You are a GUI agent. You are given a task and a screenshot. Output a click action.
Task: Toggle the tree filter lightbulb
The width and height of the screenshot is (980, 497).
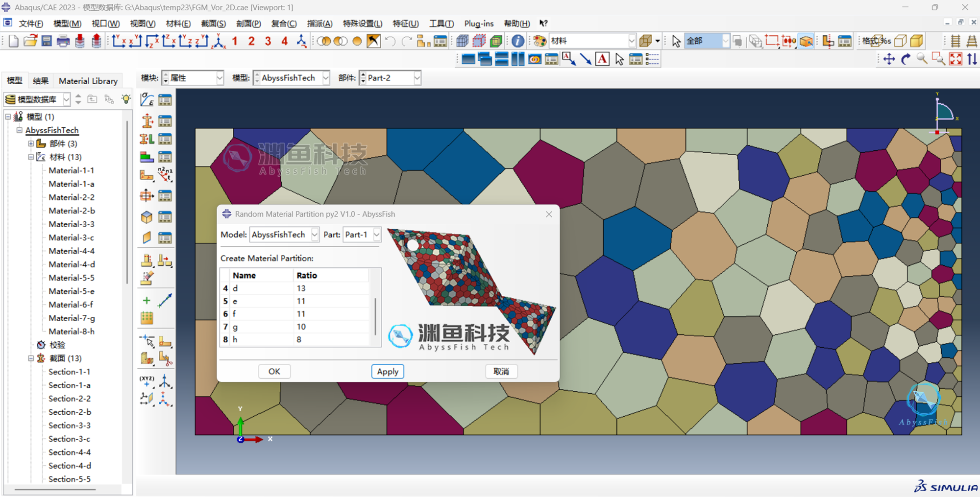coord(126,99)
